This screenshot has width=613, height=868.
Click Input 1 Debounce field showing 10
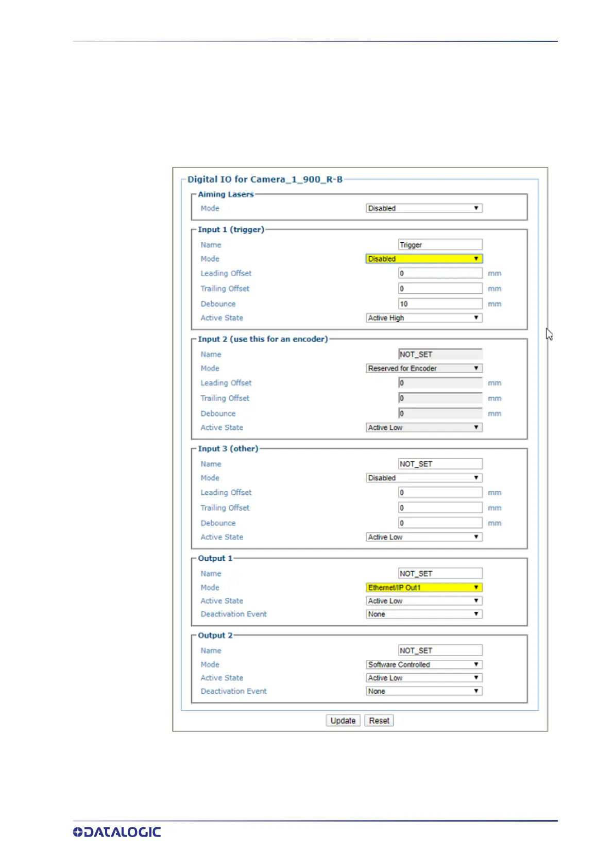pyautogui.click(x=440, y=304)
